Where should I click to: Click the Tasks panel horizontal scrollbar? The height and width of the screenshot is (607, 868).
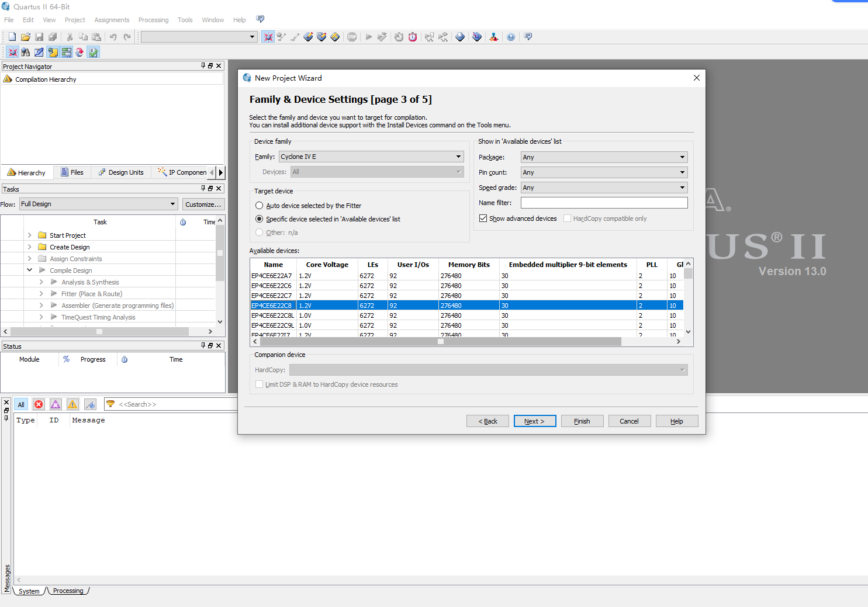[99, 331]
